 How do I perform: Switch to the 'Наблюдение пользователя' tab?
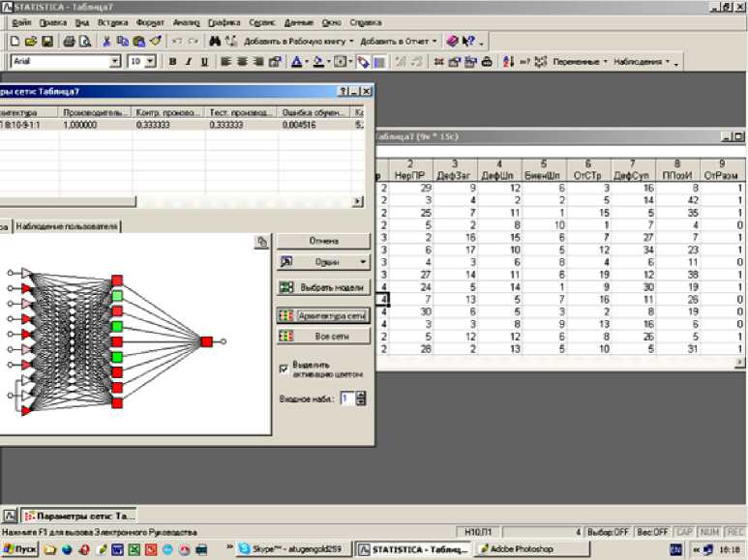pos(67,225)
